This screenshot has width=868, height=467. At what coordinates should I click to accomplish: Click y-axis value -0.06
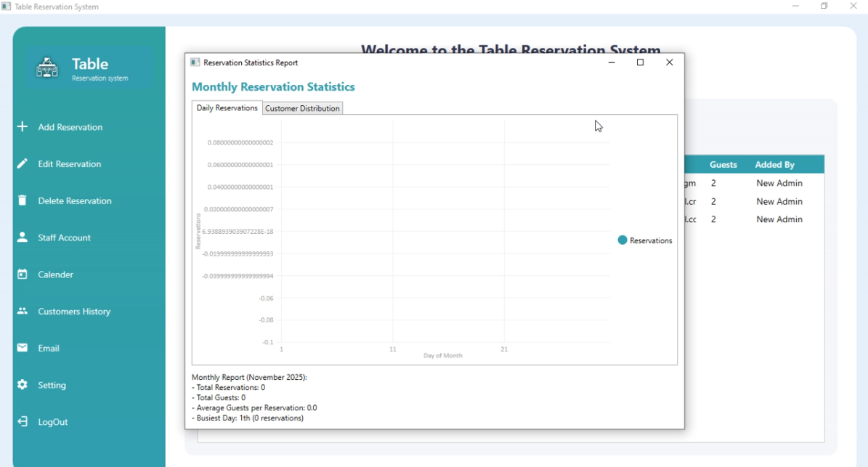[x=266, y=299]
